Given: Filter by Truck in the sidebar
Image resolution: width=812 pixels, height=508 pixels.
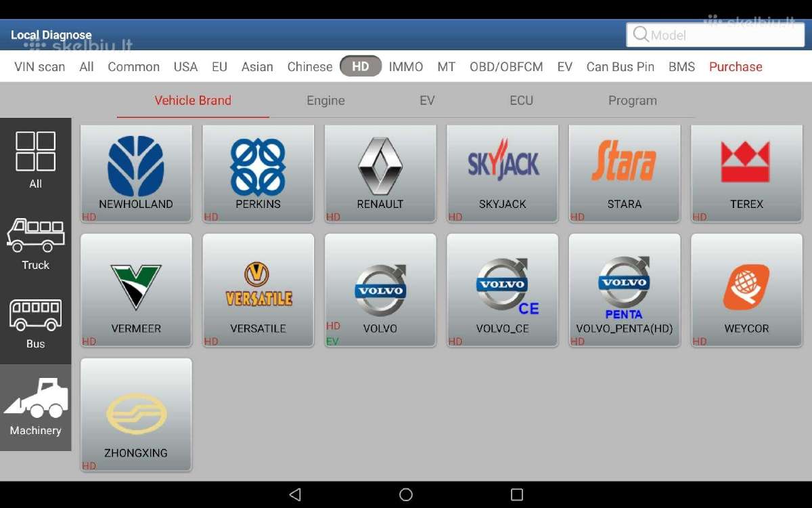Looking at the screenshot, I should [35, 244].
